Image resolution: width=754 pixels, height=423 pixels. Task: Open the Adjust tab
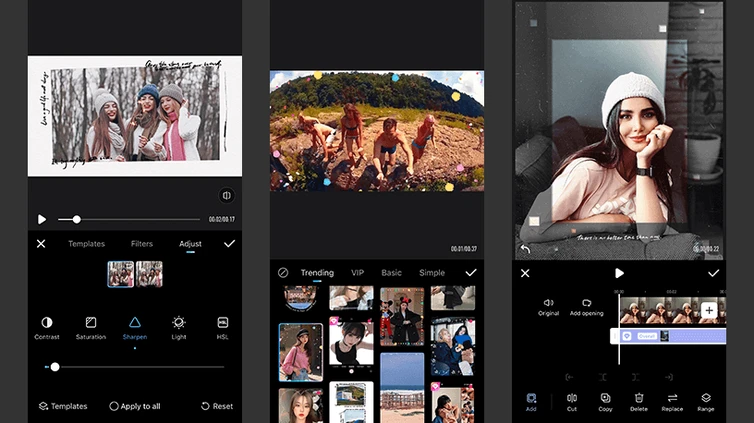(x=190, y=244)
